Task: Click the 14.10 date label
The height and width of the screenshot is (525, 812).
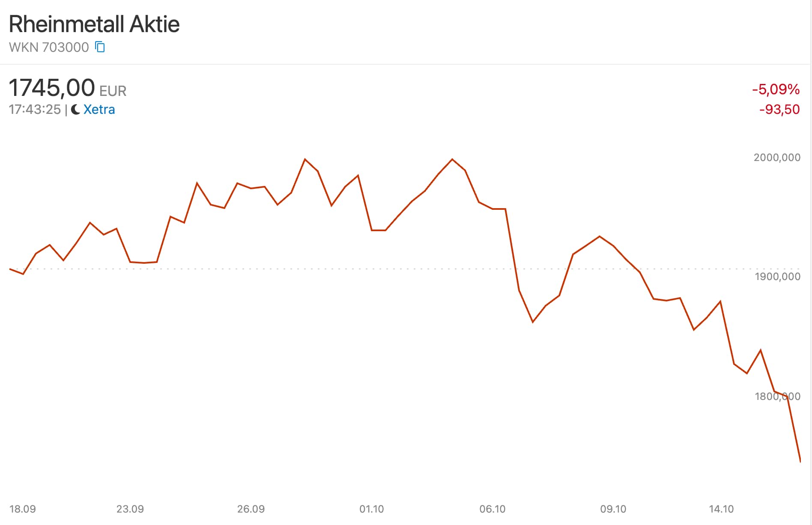Action: click(721, 509)
